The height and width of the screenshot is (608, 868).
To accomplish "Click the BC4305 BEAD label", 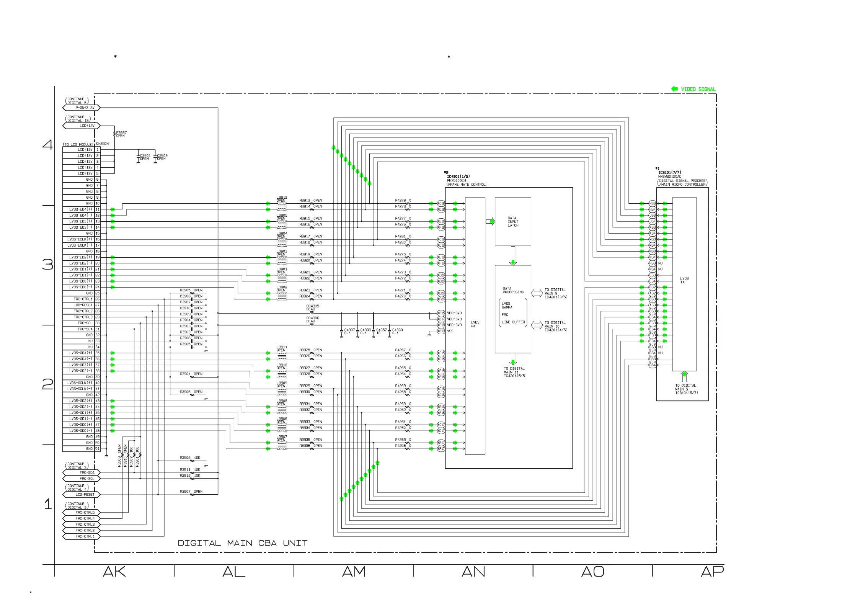I will point(312,307).
